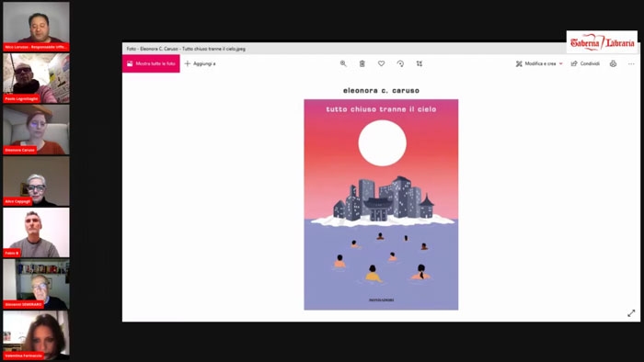The width and height of the screenshot is (644, 362).
Task: Open the three-dots more options menu
Action: 631,63
